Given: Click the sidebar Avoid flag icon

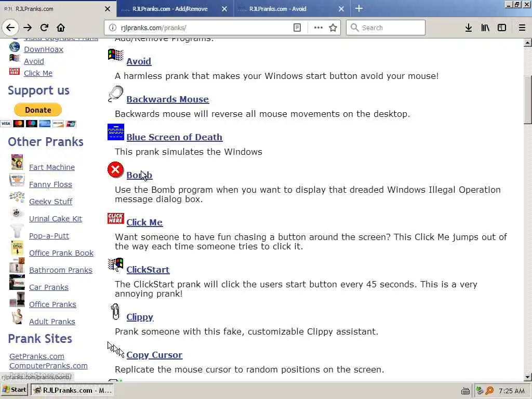Looking at the screenshot, I should (x=14, y=58).
